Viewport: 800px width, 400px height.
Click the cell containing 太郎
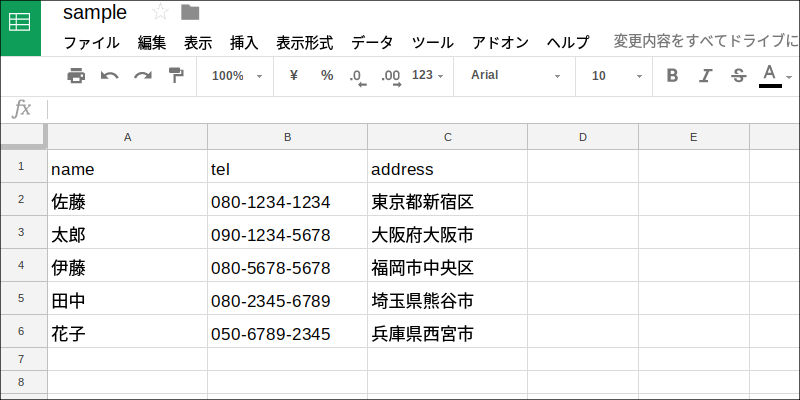coord(128,232)
